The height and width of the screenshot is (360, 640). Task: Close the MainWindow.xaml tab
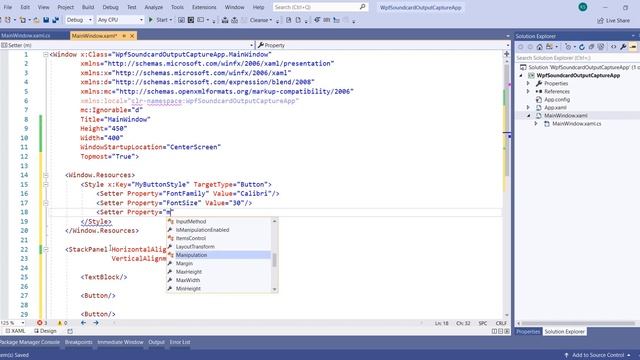coord(132,36)
